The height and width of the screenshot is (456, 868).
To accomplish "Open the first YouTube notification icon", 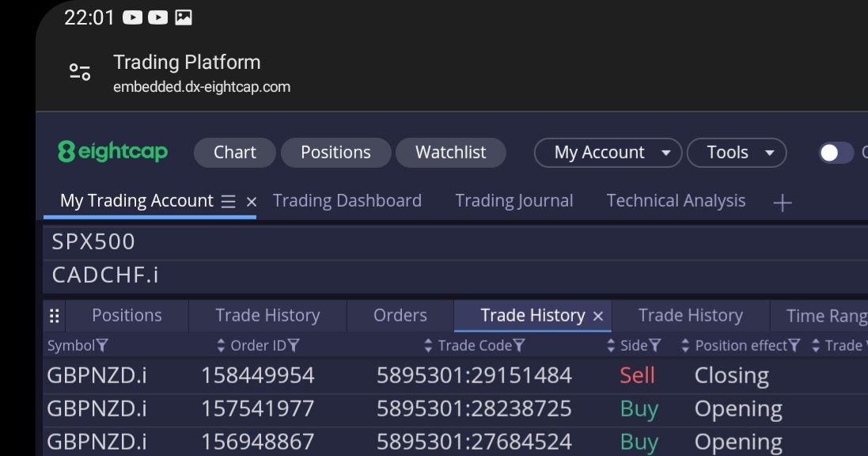I will coord(132,17).
